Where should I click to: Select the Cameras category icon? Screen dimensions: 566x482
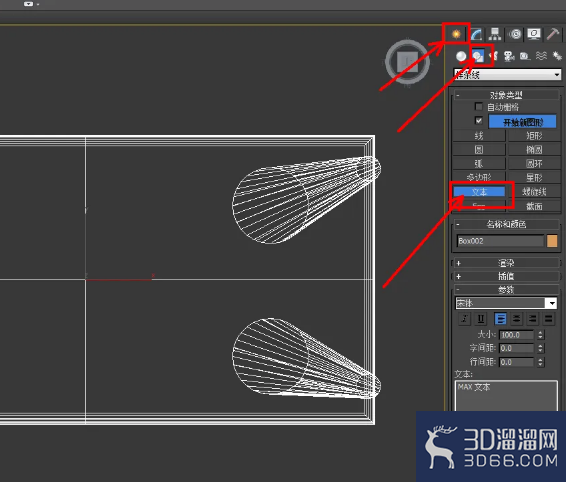pos(509,56)
